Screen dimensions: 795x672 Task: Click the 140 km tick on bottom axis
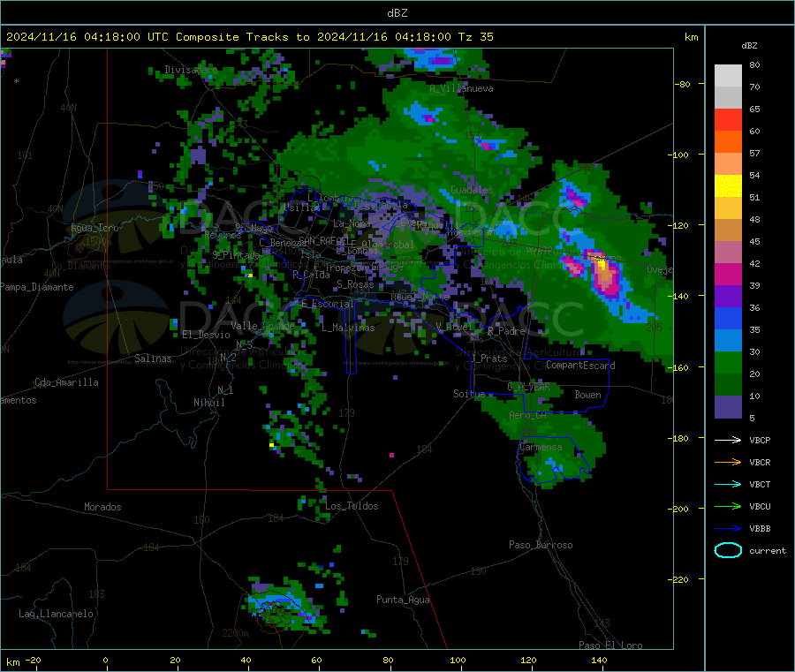[x=599, y=661]
